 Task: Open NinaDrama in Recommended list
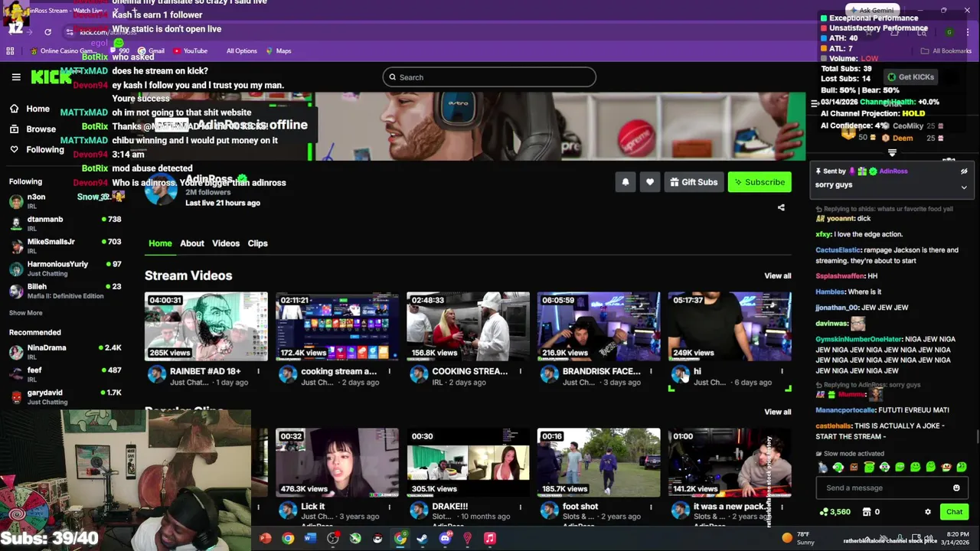click(65, 352)
